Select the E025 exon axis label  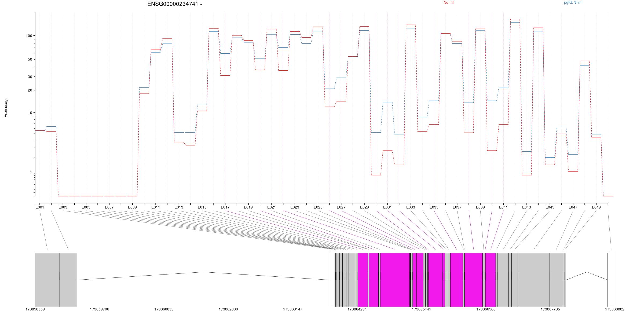coord(318,207)
